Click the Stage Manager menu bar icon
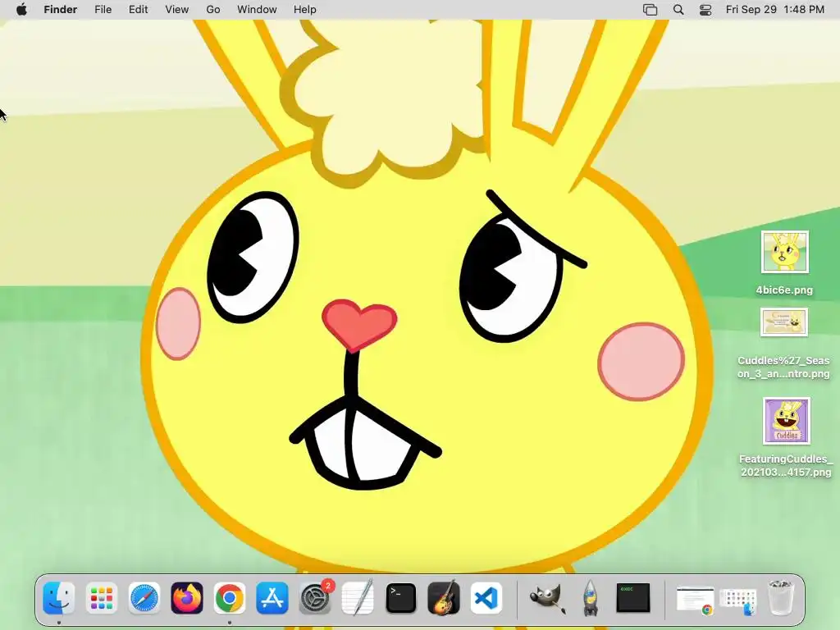This screenshot has height=630, width=840. [x=650, y=10]
